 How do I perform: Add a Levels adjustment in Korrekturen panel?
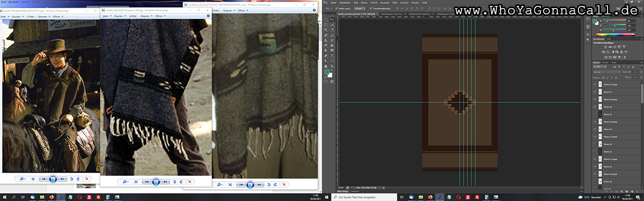pos(610,47)
